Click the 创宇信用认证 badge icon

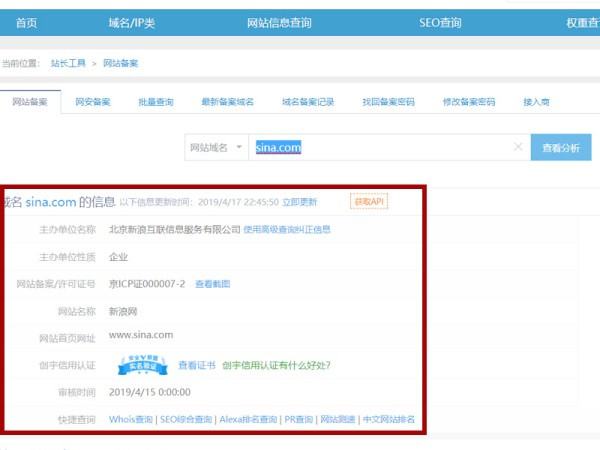pos(142,365)
